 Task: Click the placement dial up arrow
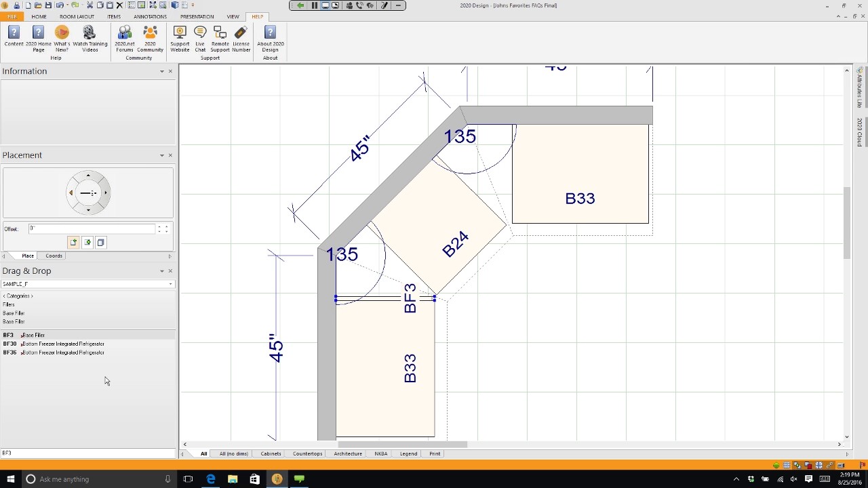pyautogui.click(x=88, y=176)
